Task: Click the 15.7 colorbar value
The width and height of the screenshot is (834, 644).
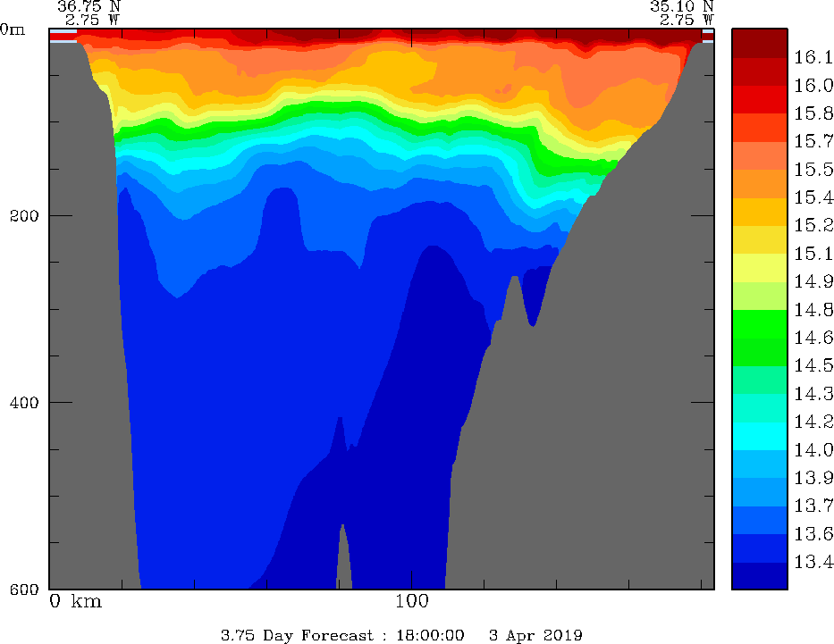Action: pos(813,141)
